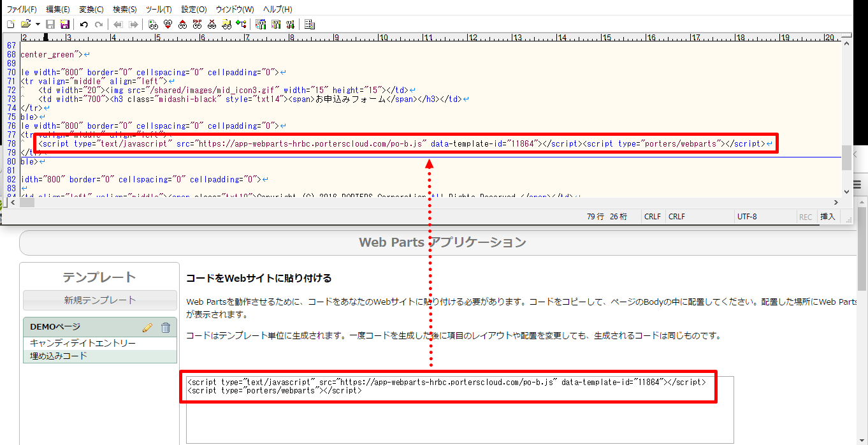Redo the undone edit
Image resolution: width=868 pixels, height=445 pixels.
[98, 24]
